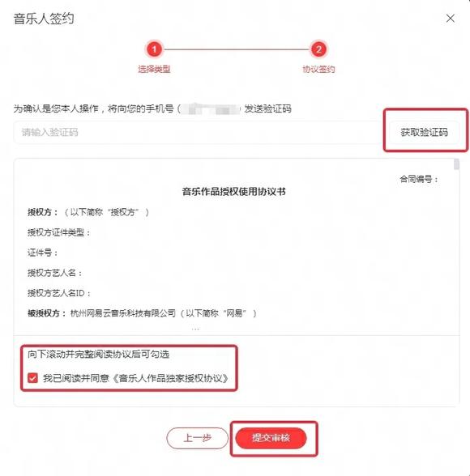Click the blurred phone number text
The image size is (470, 476).
(210, 108)
